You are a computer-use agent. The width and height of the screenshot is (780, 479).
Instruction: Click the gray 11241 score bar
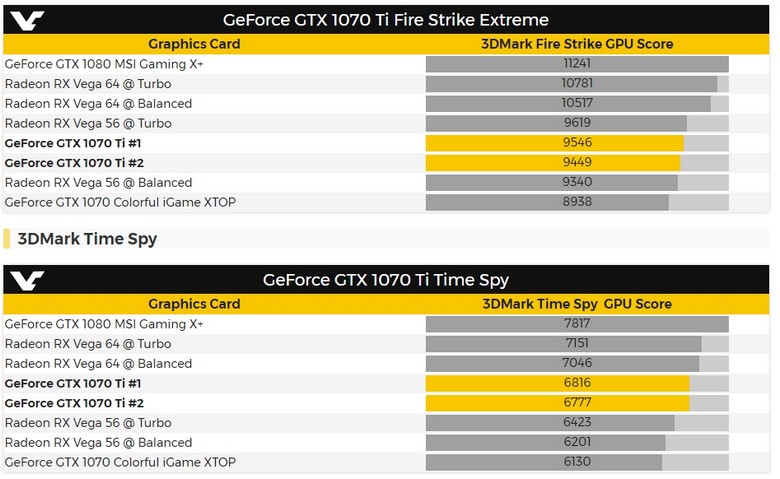pyautogui.click(x=577, y=64)
